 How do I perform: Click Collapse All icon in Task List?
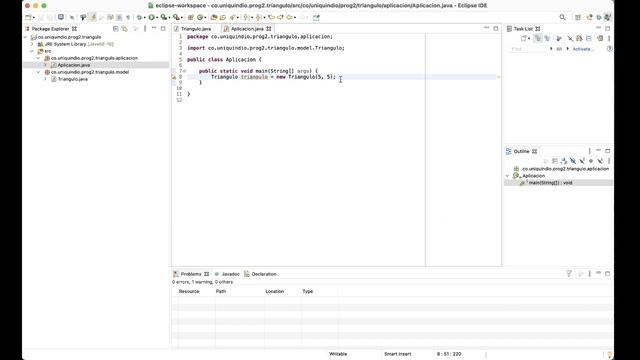tap(589, 38)
